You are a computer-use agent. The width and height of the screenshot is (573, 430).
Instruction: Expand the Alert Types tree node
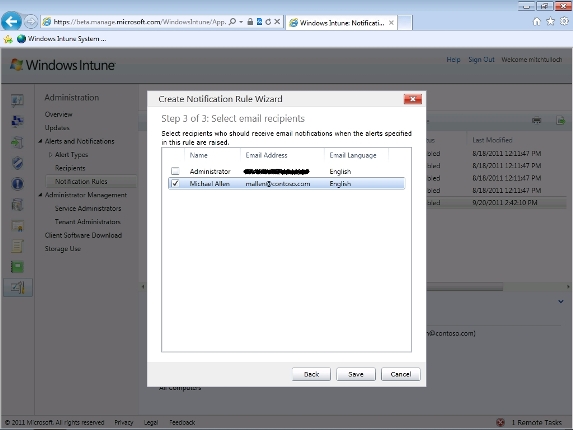50,155
